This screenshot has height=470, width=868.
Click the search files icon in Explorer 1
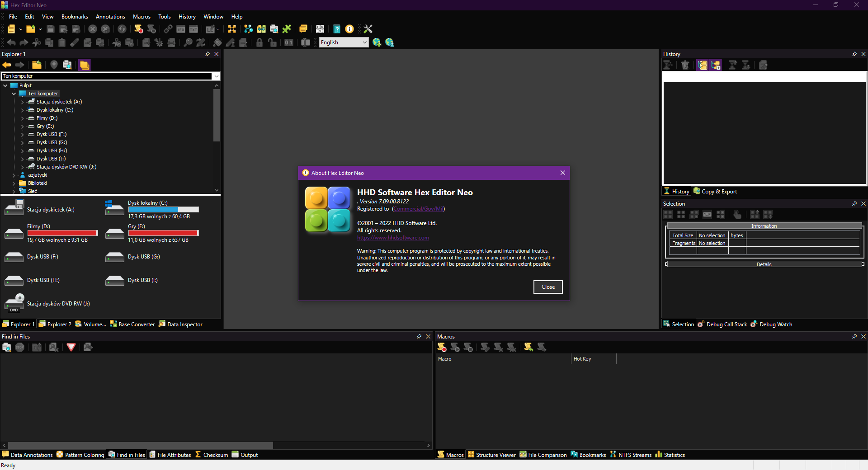coord(67,65)
